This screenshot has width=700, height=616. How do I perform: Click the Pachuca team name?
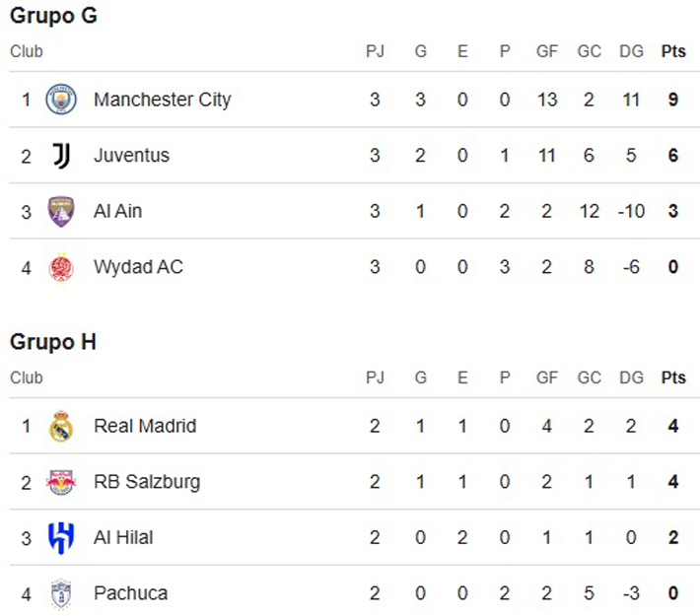130,593
